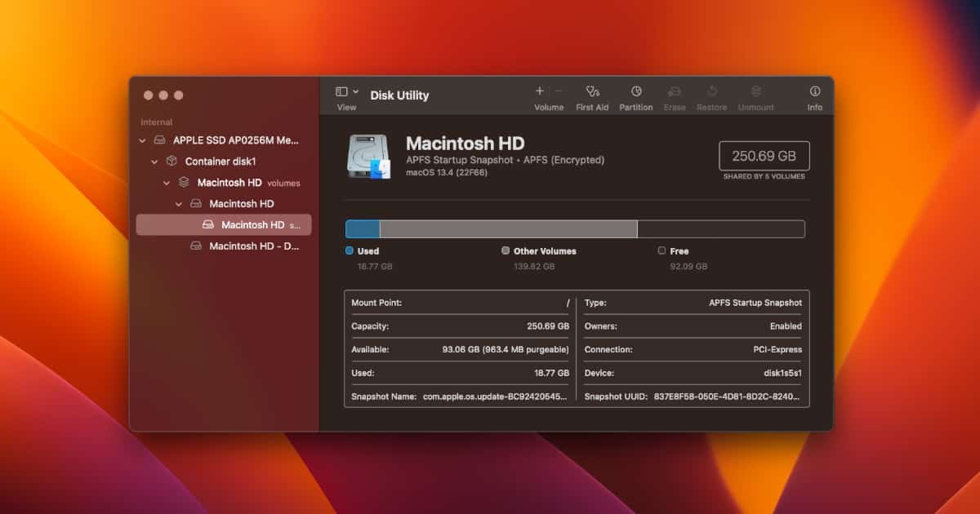Viewport: 980px width, 514px height.
Task: Click the minus remove volume button
Action: tap(559, 91)
